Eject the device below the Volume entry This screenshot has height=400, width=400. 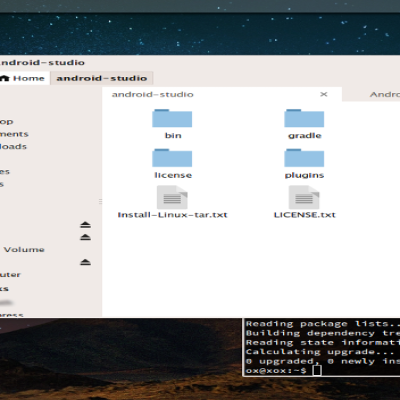85,262
